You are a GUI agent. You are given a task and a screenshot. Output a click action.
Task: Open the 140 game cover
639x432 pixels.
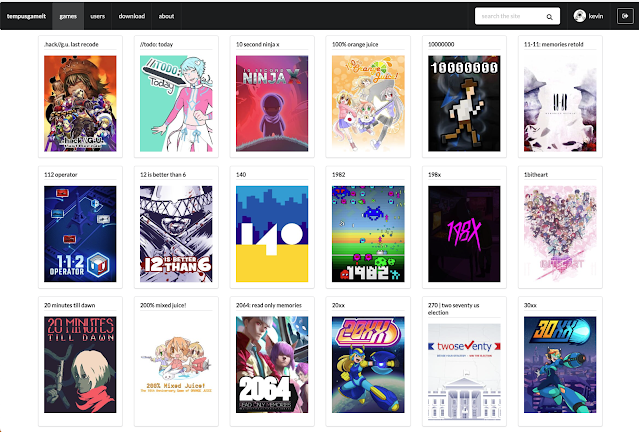click(x=272, y=234)
